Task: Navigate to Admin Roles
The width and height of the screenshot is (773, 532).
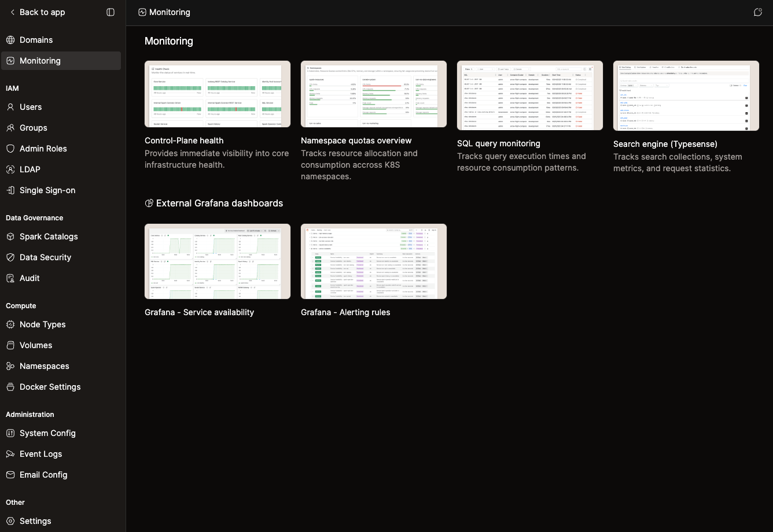Action: pos(61,149)
